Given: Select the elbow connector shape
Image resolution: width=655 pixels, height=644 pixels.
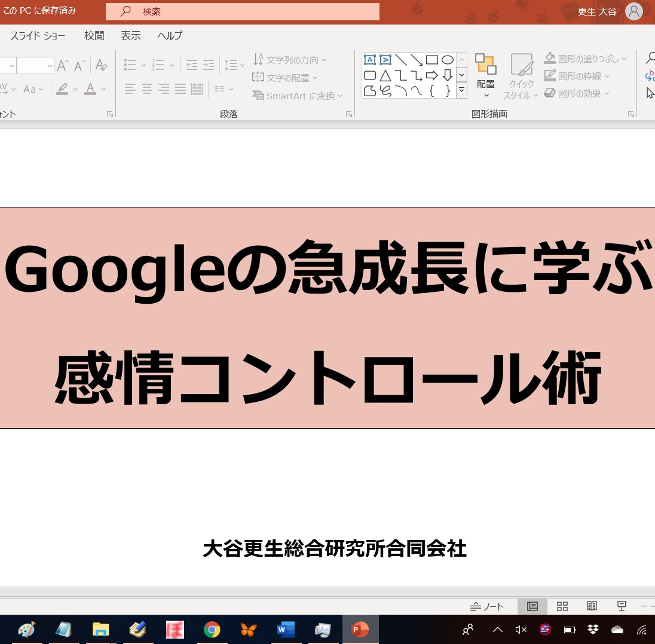Looking at the screenshot, I should [400, 75].
